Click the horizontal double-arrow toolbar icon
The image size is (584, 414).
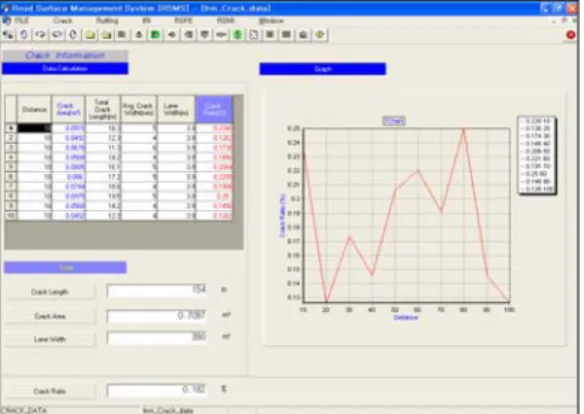(x=221, y=35)
